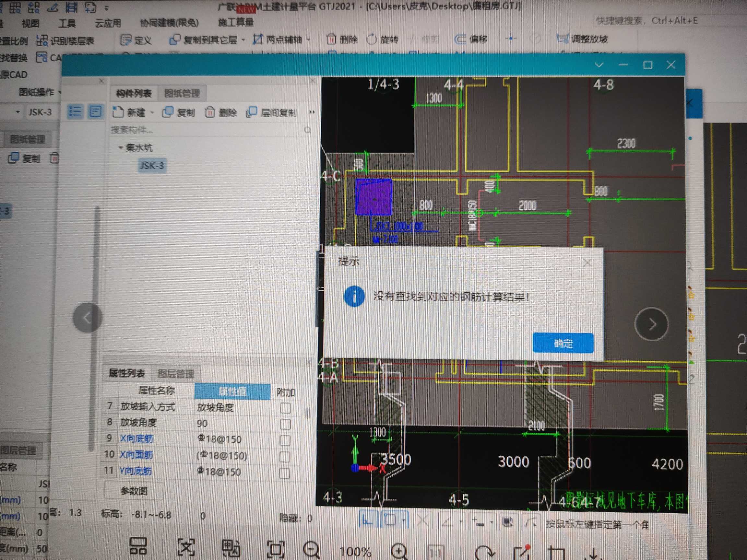Switch to the 属性列表 tab

(127, 373)
